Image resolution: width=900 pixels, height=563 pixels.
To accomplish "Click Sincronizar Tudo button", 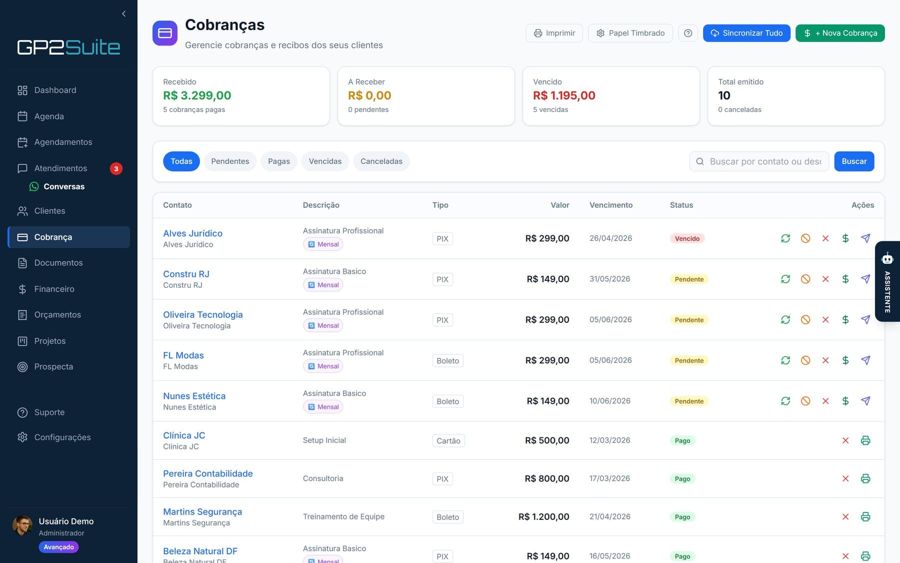I will [x=746, y=33].
